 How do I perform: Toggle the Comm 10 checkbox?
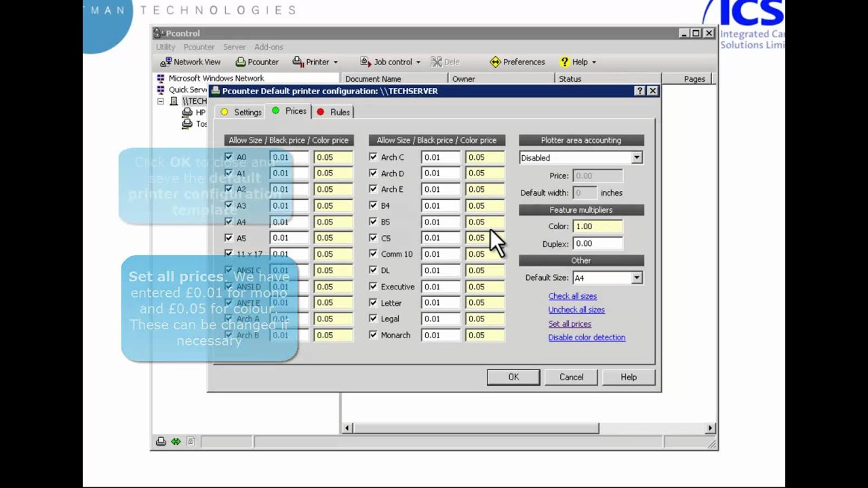pyautogui.click(x=373, y=253)
